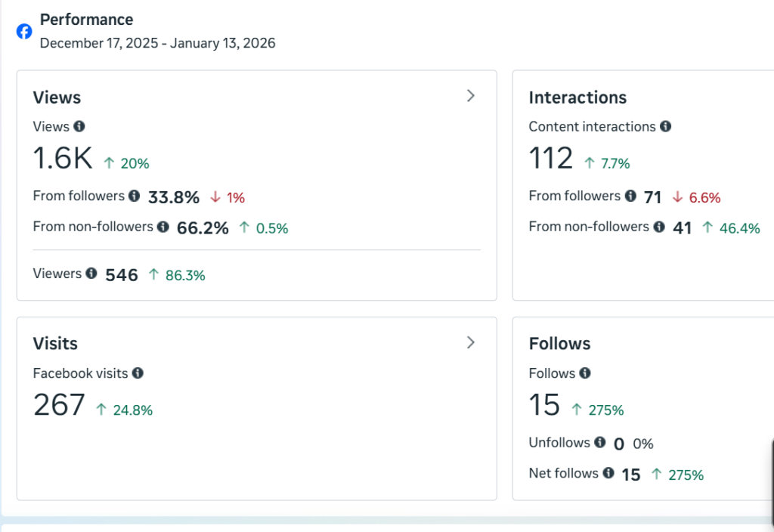Click the Interactions card heading
The image size is (774, 532).
pyautogui.click(x=577, y=97)
